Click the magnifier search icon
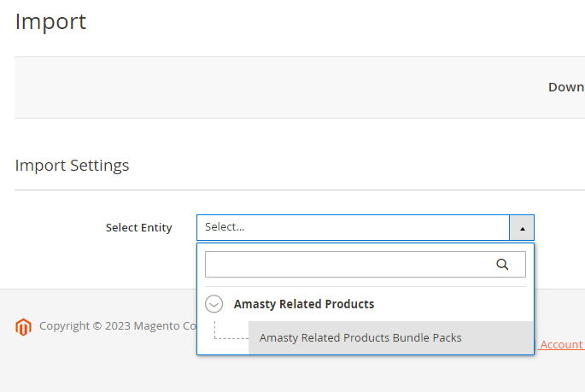Viewport: 585px width, 392px height. (x=502, y=265)
